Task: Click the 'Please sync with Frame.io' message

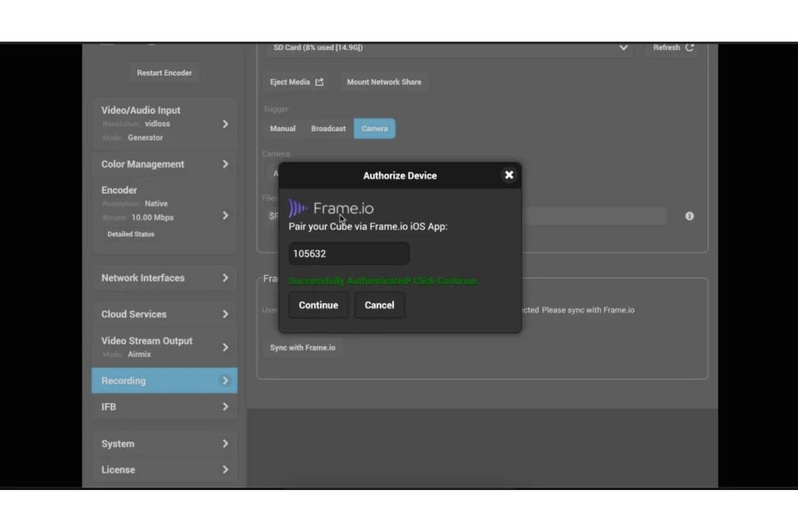Action: point(588,310)
